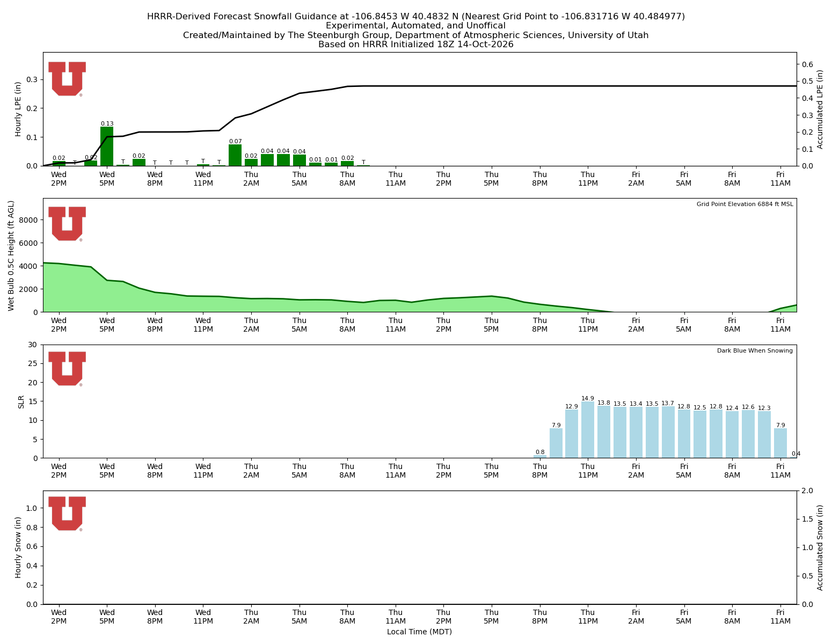Click 'Thu 8AM' tick label in Hourly Snow panel

pyautogui.click(x=347, y=617)
